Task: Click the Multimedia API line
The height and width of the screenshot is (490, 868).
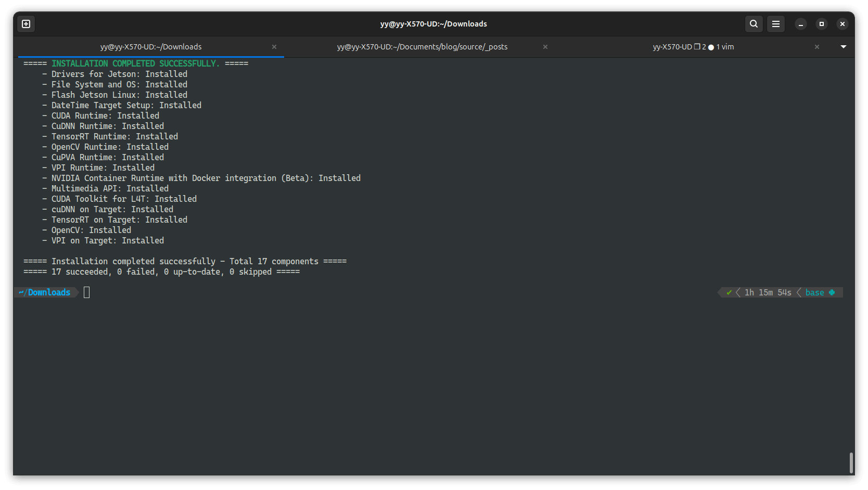Action: pyautogui.click(x=105, y=188)
